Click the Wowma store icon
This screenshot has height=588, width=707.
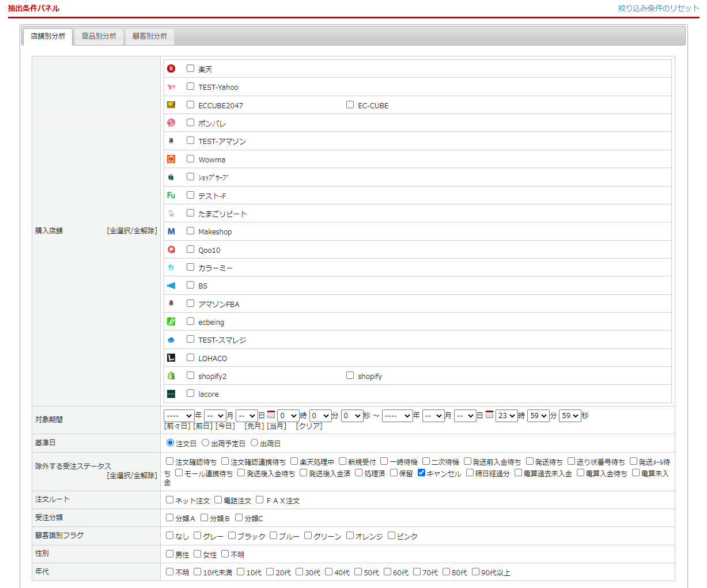click(171, 159)
